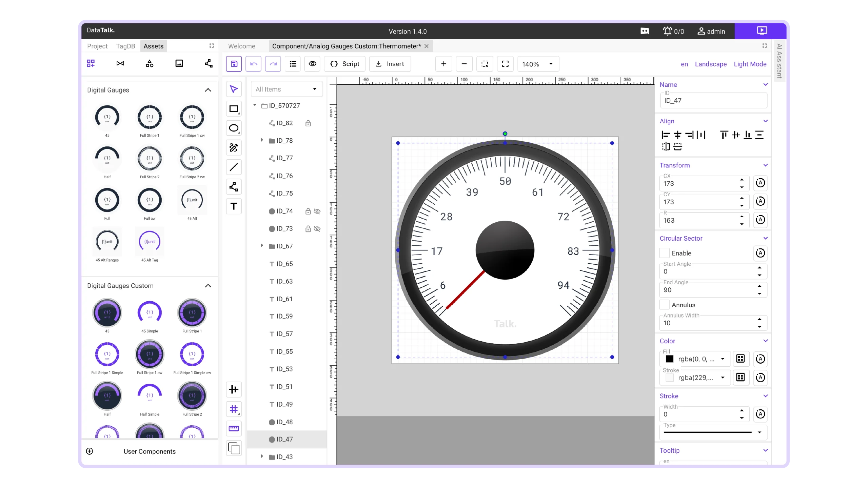This screenshot has height=488, width=868.
Task: Expand the ID_78 folder
Action: (262, 140)
